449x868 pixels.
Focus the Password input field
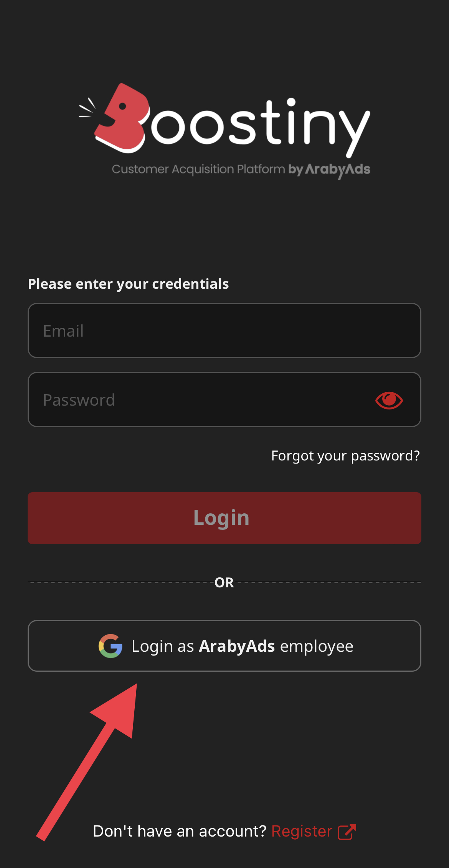click(200, 400)
